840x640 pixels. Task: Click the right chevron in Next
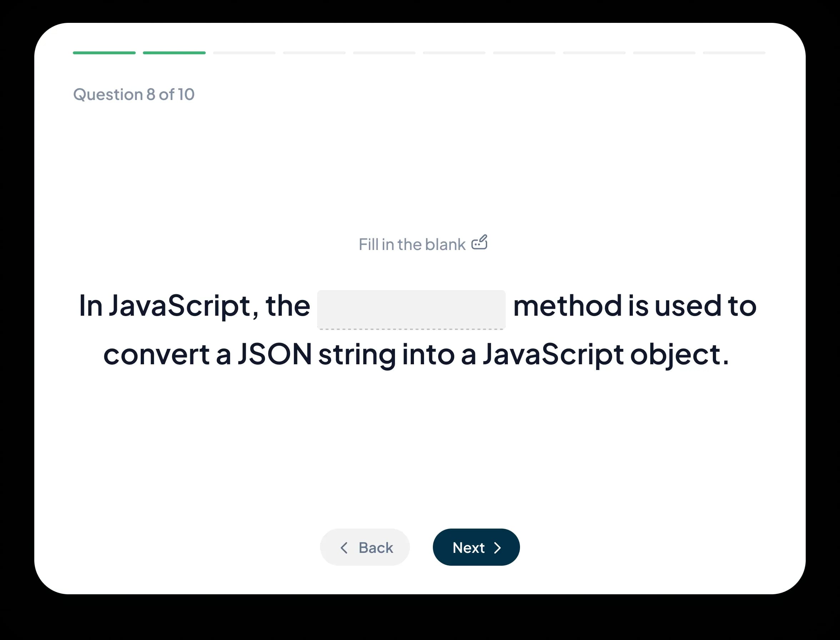click(x=497, y=547)
